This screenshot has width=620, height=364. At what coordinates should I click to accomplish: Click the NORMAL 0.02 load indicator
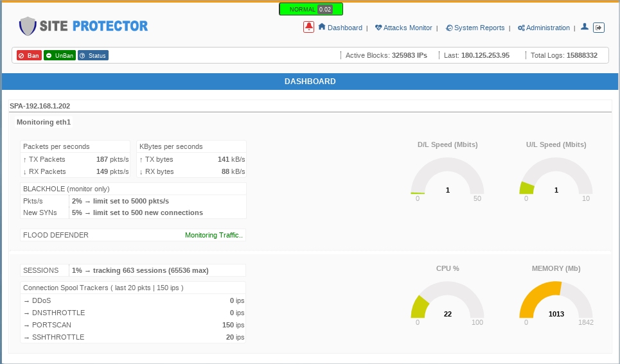311,9
